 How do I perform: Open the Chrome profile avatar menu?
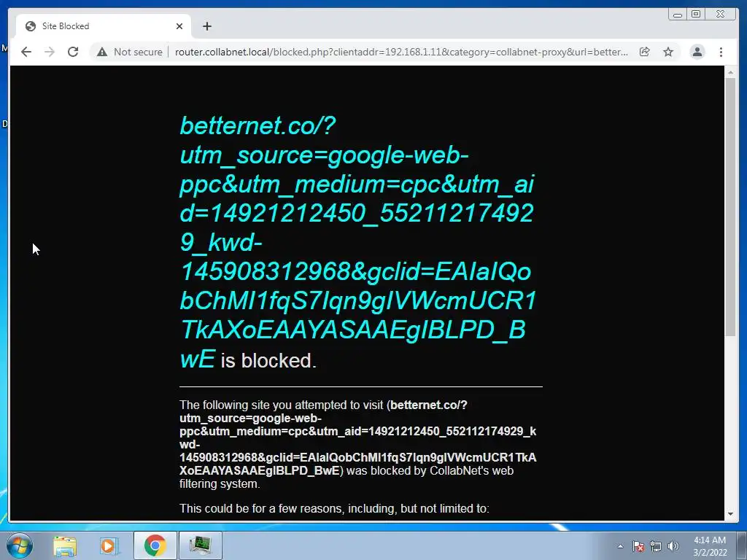coord(697,52)
